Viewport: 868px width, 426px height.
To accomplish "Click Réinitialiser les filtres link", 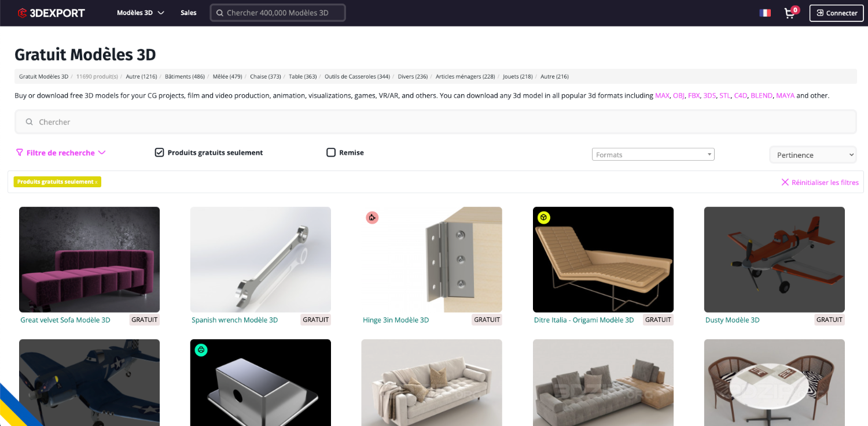I will [x=820, y=182].
